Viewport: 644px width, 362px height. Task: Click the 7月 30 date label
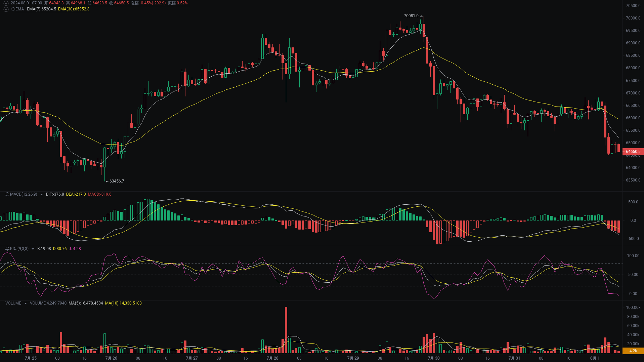coord(434,358)
